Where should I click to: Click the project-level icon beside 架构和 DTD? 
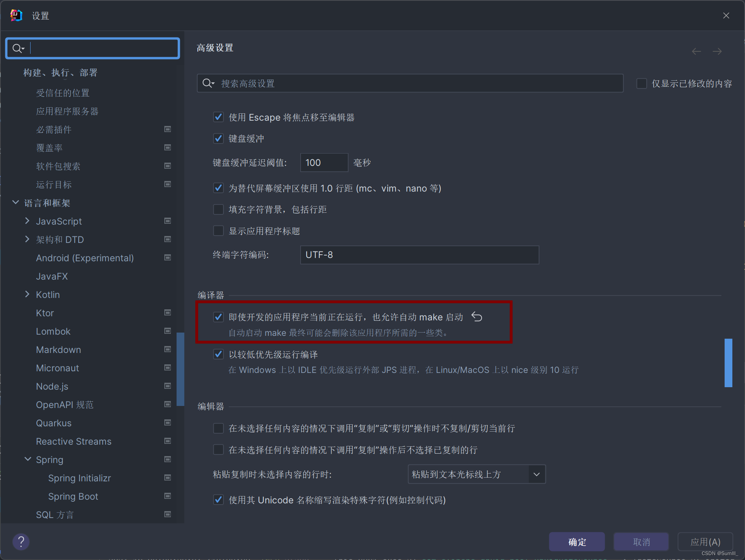(168, 239)
